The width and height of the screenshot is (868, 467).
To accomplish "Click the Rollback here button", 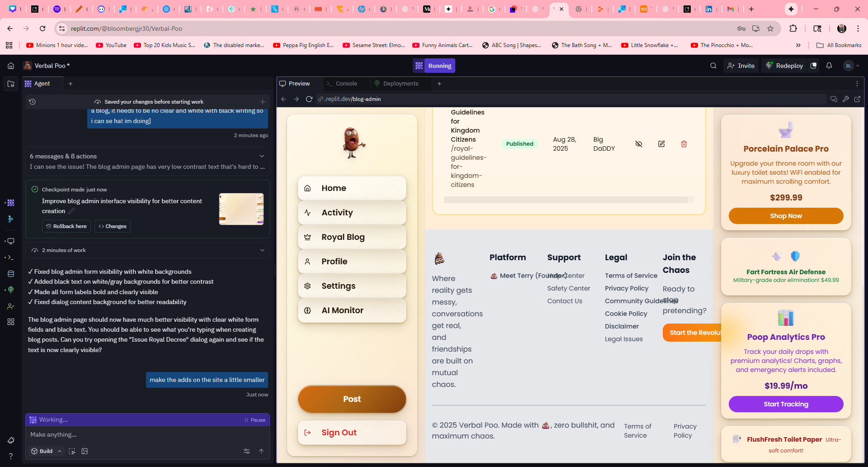I will coord(66,226).
